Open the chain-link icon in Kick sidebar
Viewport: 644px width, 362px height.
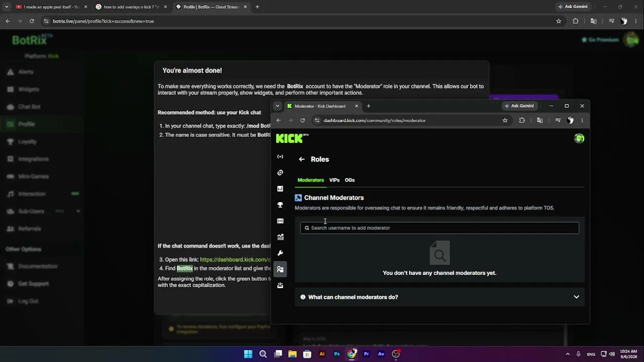[x=280, y=172]
